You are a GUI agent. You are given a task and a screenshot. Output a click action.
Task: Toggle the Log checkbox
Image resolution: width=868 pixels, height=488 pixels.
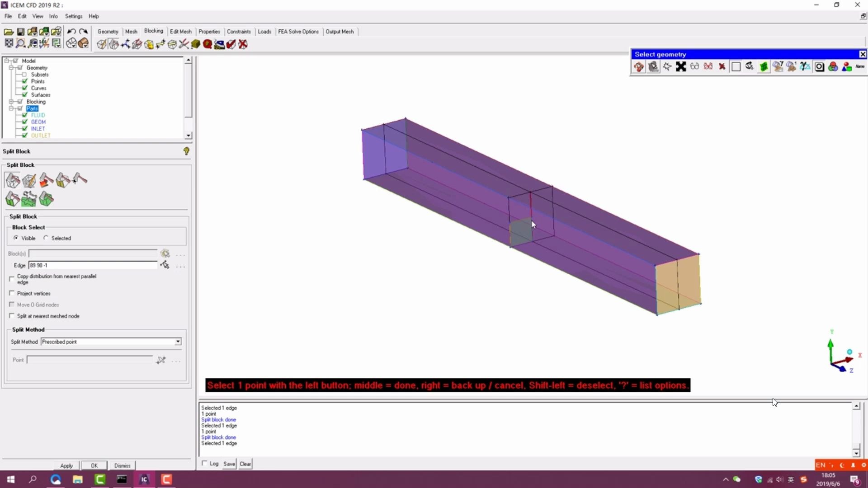pos(204,464)
